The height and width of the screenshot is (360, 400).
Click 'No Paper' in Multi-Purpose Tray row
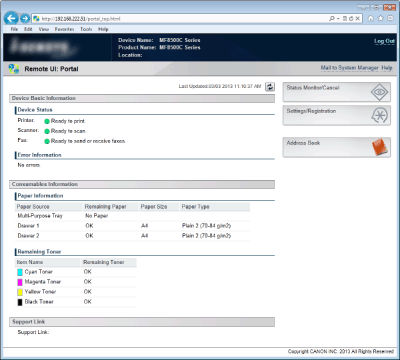[x=97, y=216]
